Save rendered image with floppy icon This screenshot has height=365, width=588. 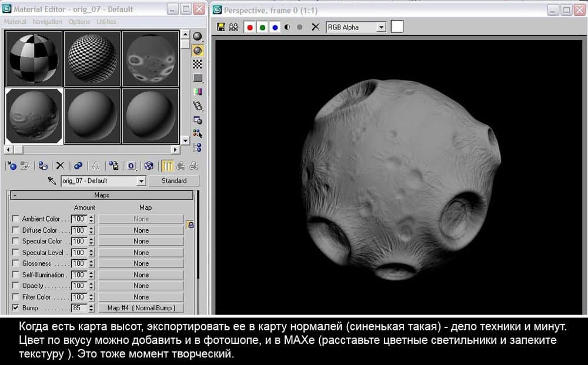click(221, 27)
